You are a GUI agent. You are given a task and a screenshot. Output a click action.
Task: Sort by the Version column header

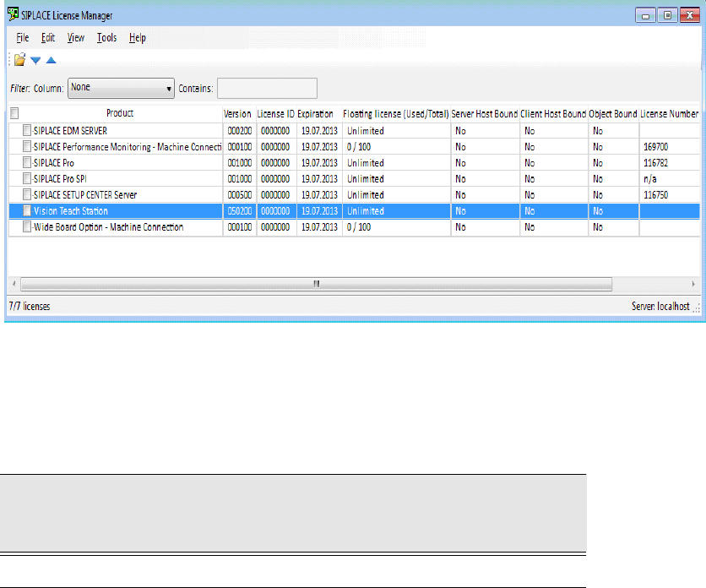[237, 114]
